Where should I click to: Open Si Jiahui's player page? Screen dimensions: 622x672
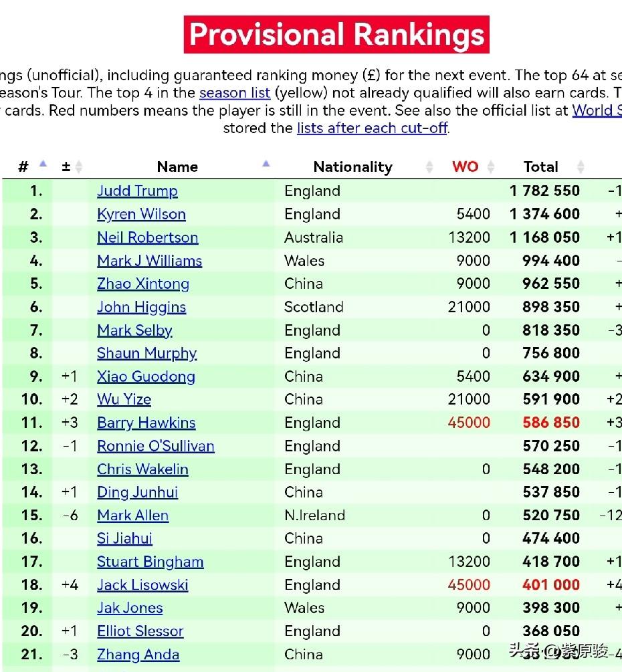124,539
